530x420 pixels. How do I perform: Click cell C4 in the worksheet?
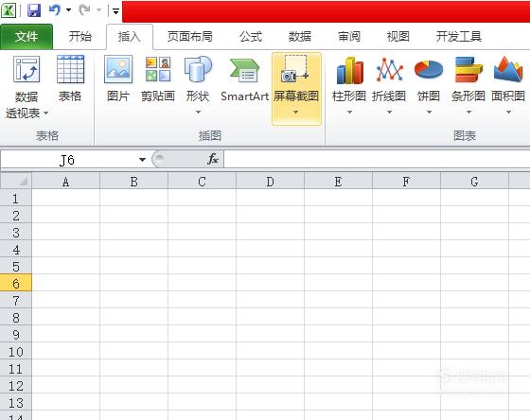203,249
